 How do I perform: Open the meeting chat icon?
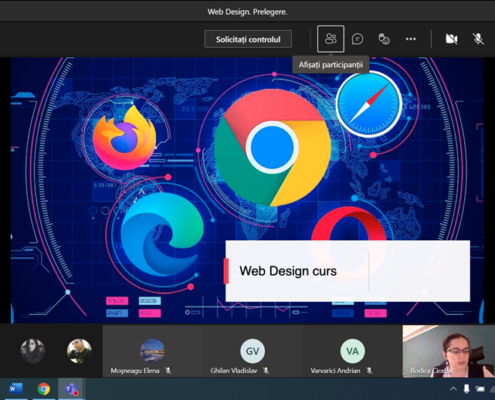(x=357, y=39)
